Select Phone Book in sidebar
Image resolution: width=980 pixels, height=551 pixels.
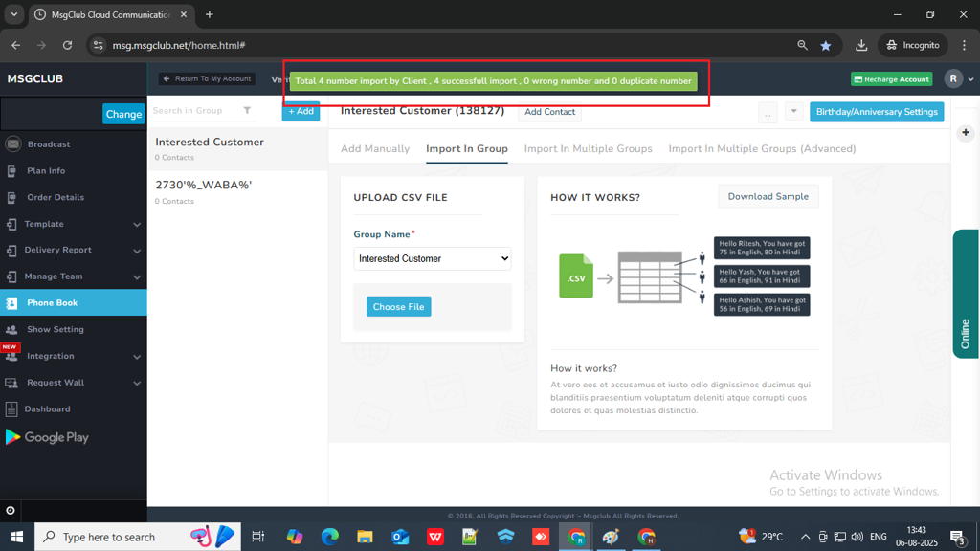(x=73, y=303)
